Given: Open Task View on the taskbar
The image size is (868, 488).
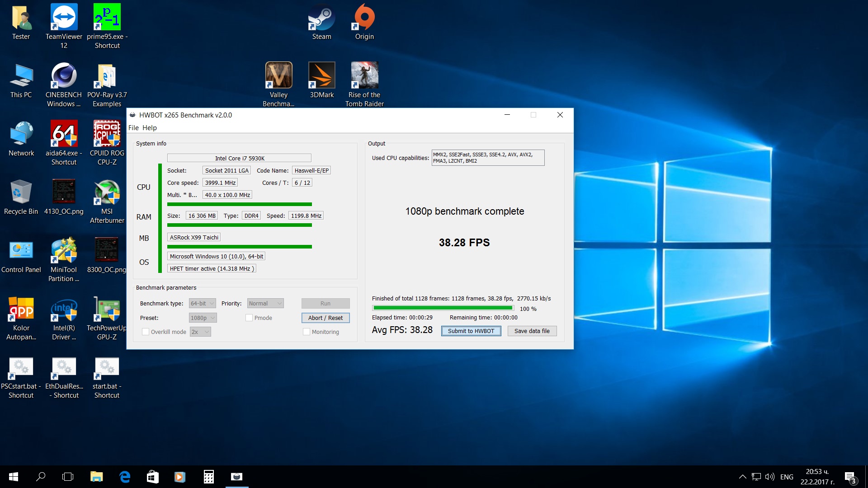Looking at the screenshot, I should pos(68,477).
